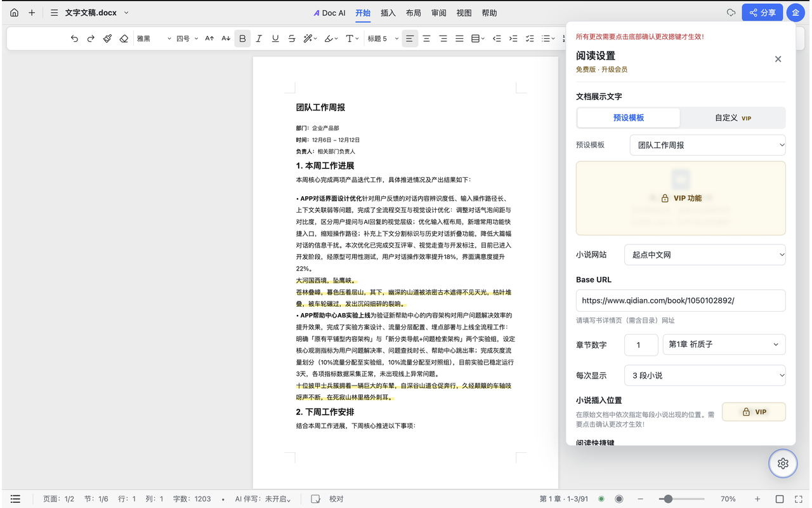812x508 pixels.
Task: Open the heading style dropdown 标题 5
Action: tap(383, 39)
